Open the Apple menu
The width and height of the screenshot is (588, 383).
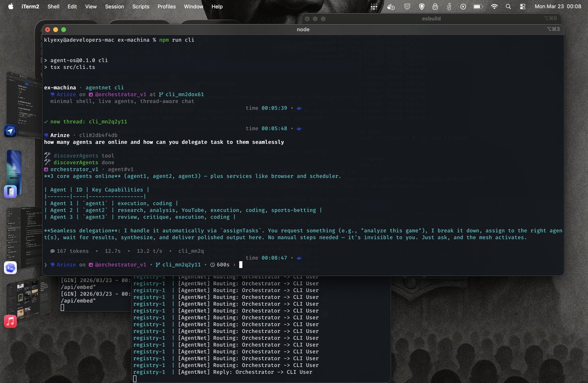click(10, 6)
